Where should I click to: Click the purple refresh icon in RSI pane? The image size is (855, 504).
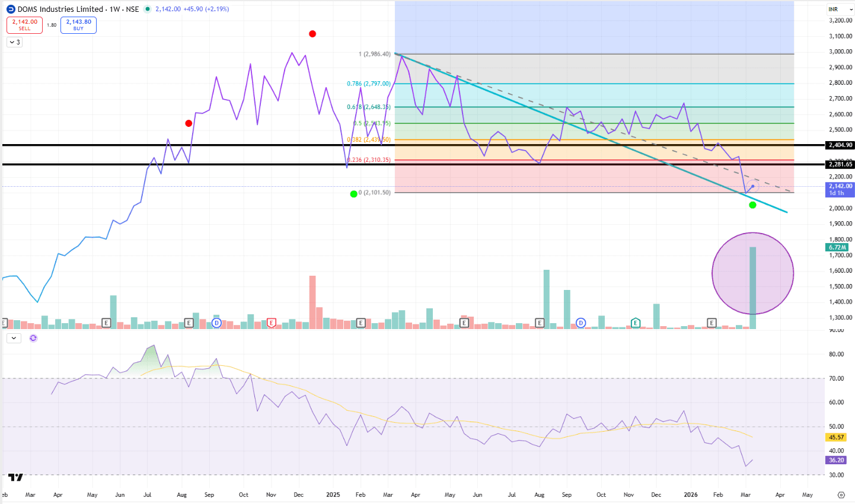tap(33, 338)
